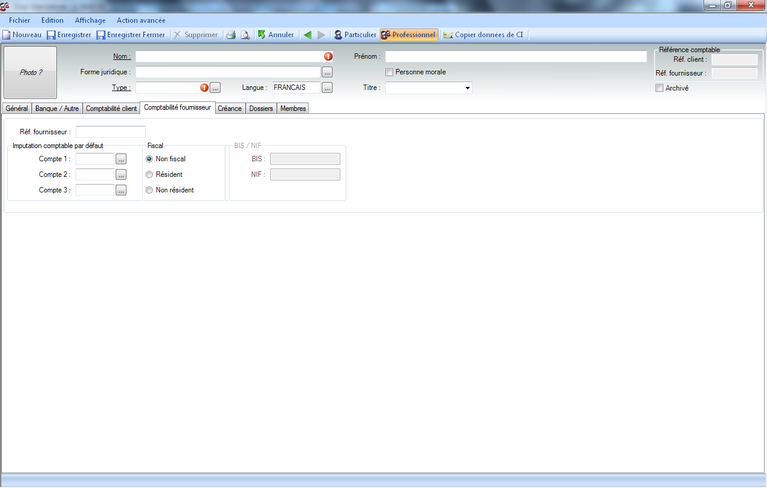Open the Action avancée menu
767x488 pixels.
click(x=140, y=20)
